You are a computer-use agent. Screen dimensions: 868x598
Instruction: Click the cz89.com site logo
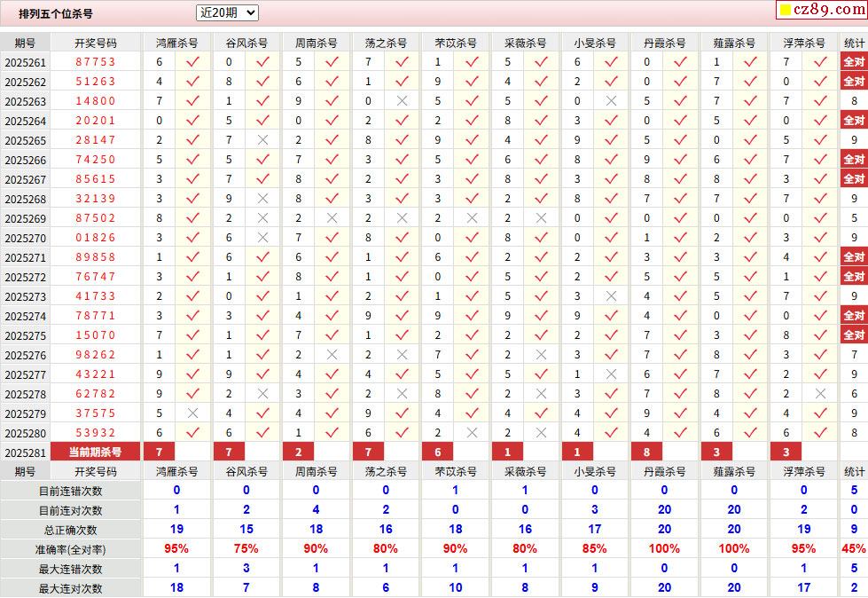click(x=822, y=10)
